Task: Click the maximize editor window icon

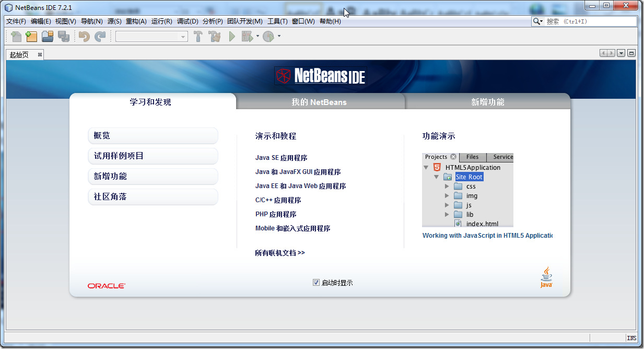Action: click(x=631, y=53)
